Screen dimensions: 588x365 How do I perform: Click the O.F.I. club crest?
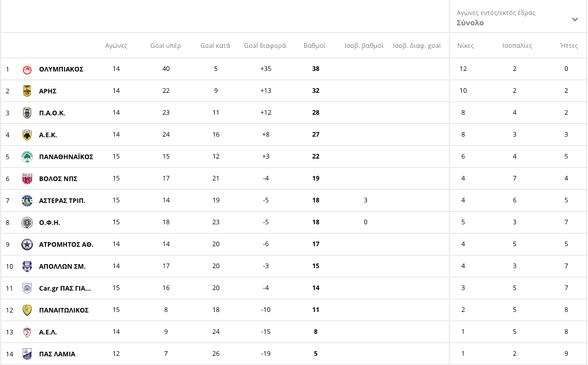click(x=27, y=223)
